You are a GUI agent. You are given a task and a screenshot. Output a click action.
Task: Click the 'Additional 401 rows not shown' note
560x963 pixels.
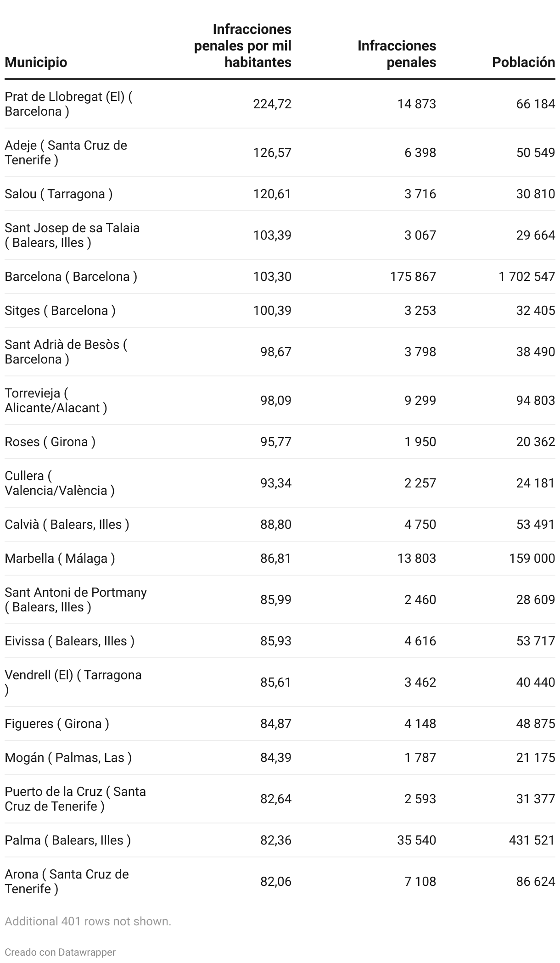88,921
